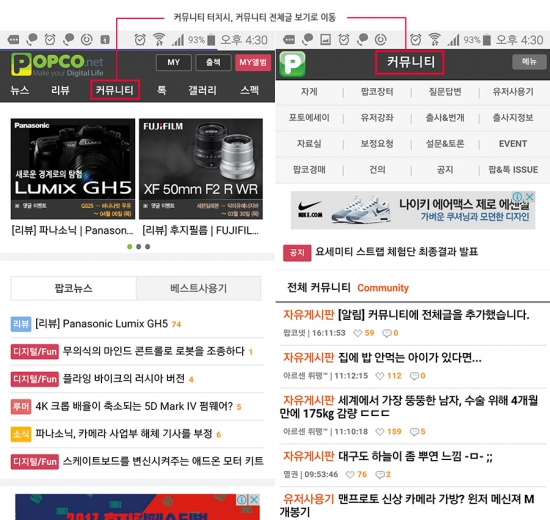The width and height of the screenshot is (550, 520).
Task: Open the 팝코장터 community category
Action: coord(377,92)
